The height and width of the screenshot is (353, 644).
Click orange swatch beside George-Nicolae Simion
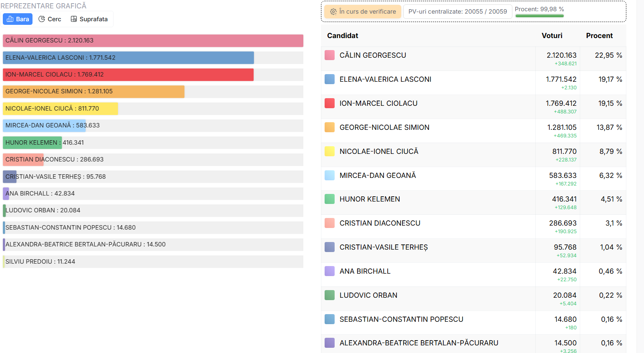(329, 127)
